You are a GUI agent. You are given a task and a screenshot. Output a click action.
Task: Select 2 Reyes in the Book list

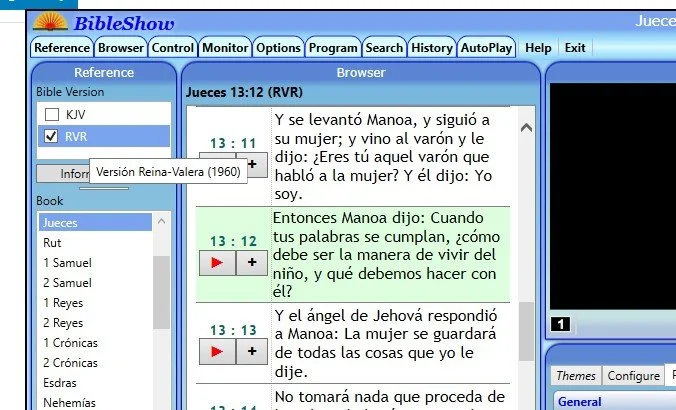pyautogui.click(x=95, y=323)
